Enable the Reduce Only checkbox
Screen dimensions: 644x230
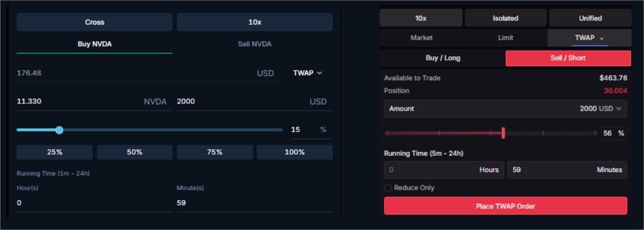click(x=388, y=188)
